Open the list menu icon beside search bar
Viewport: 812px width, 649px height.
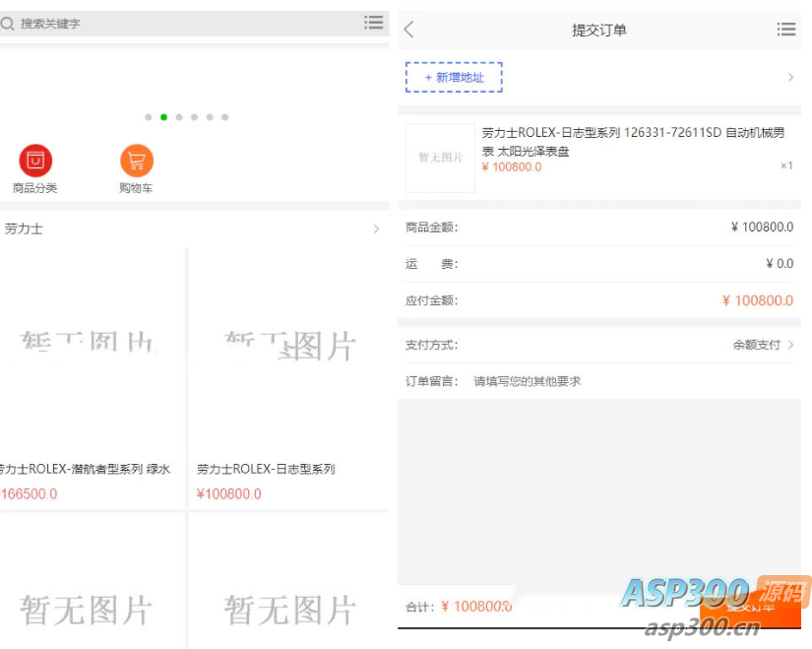pos(374,23)
